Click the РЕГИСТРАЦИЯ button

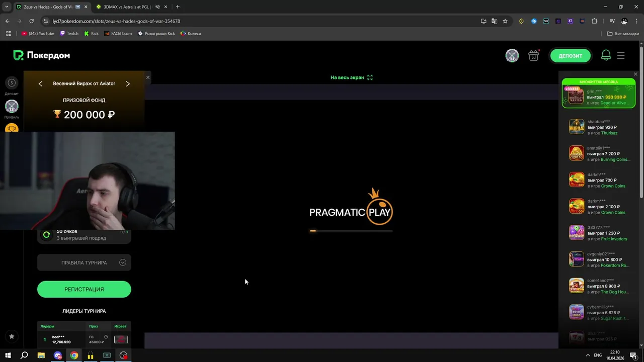(x=84, y=289)
